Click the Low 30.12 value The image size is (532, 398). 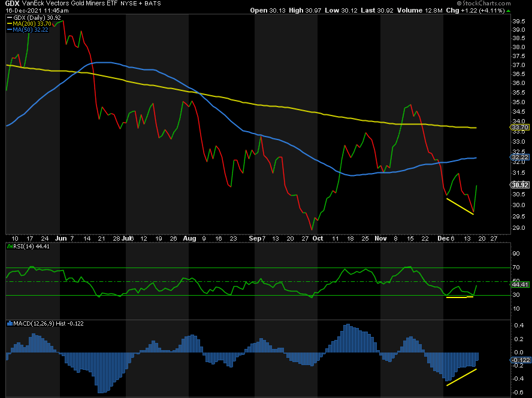tap(341, 11)
